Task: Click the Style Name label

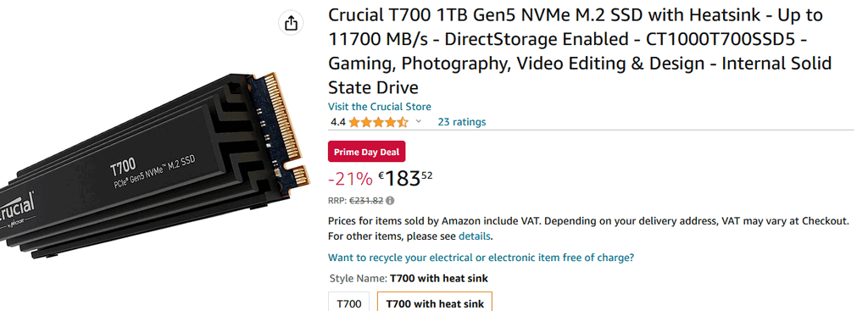Action: 359,278
